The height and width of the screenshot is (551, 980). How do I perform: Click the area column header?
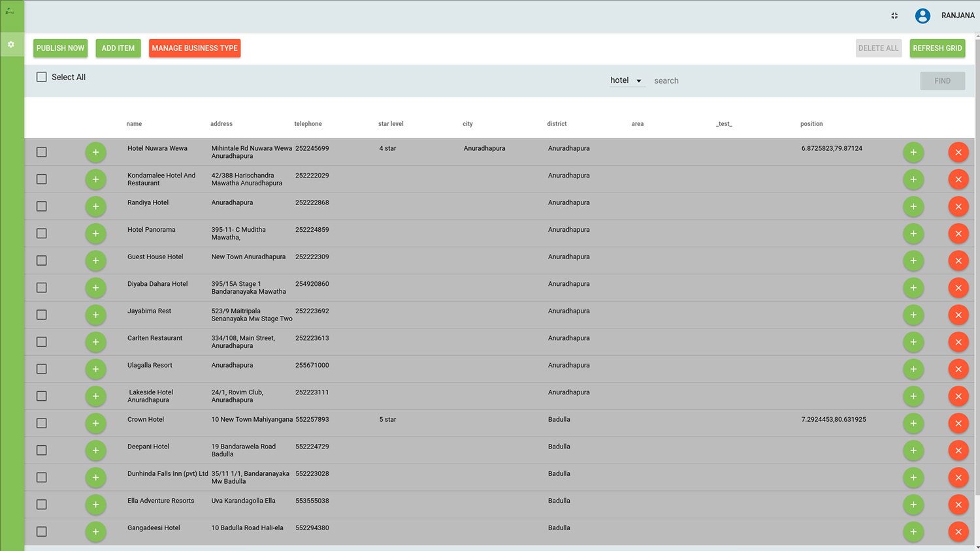click(x=638, y=124)
